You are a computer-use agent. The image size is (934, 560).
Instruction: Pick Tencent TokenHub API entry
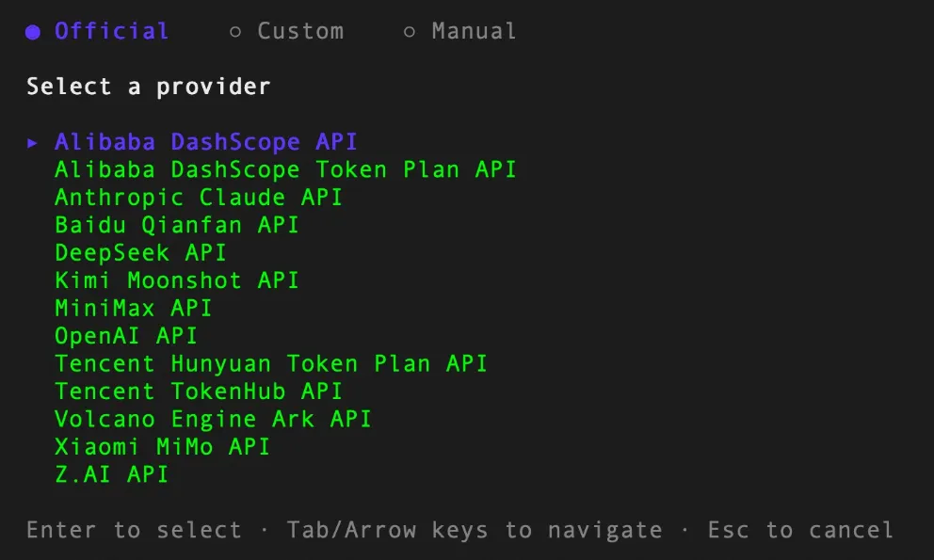pyautogui.click(x=199, y=392)
